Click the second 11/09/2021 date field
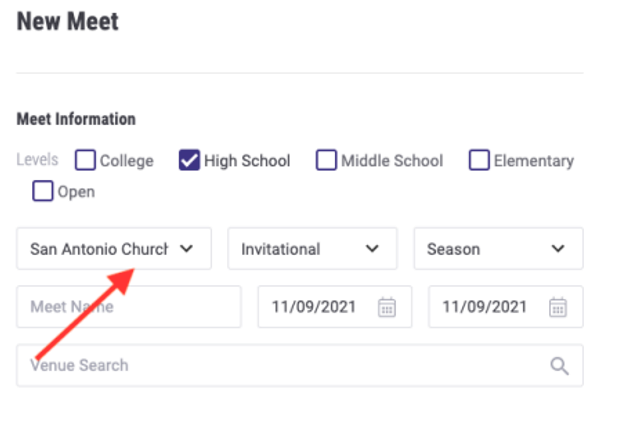This screenshot has height=430, width=640. point(485,307)
